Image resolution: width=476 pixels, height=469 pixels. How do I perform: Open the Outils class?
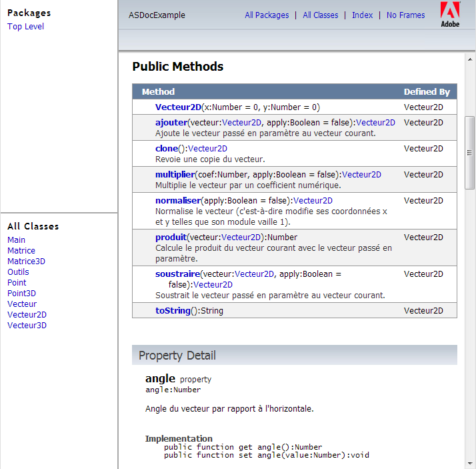pos(18,272)
